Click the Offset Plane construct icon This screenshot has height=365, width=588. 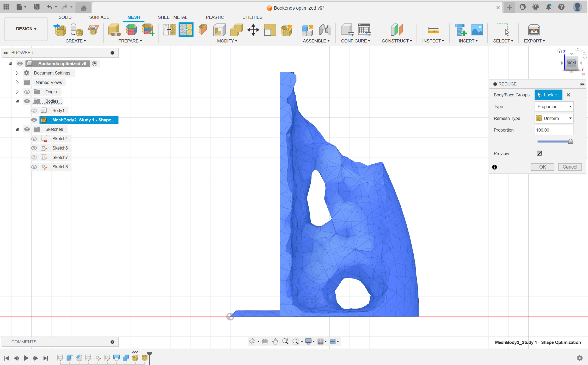click(397, 30)
